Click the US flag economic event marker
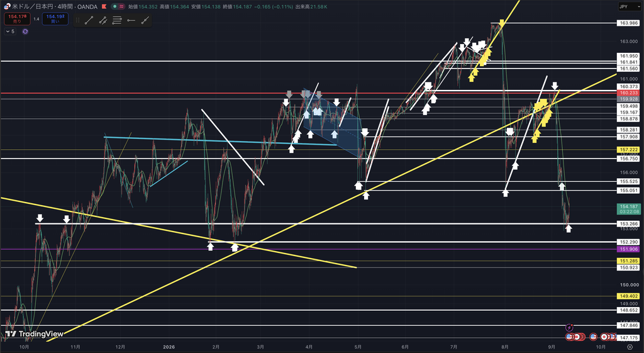This screenshot has width=644, height=353. 593,337
